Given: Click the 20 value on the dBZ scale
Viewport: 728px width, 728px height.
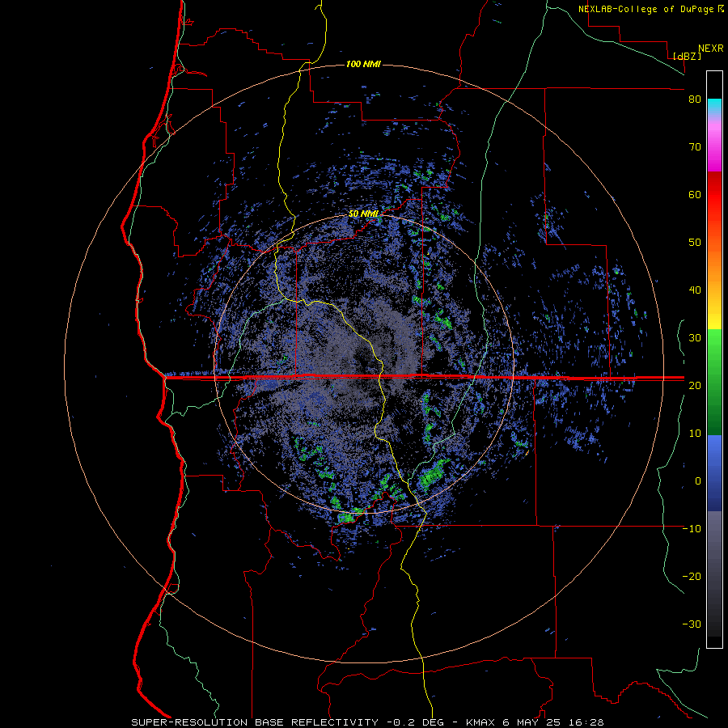Looking at the screenshot, I should click(x=695, y=386).
